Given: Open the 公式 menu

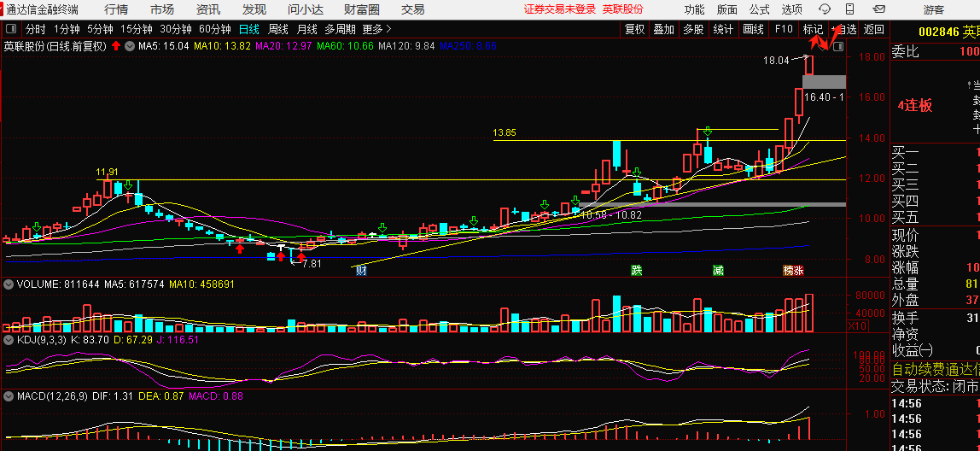Looking at the screenshot, I should tap(760, 9).
